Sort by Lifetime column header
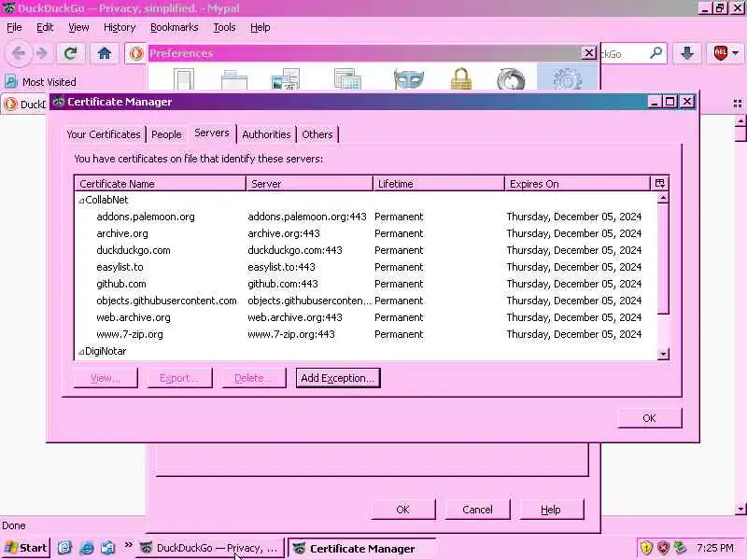Screen dimensions: 747x560 coord(438,184)
